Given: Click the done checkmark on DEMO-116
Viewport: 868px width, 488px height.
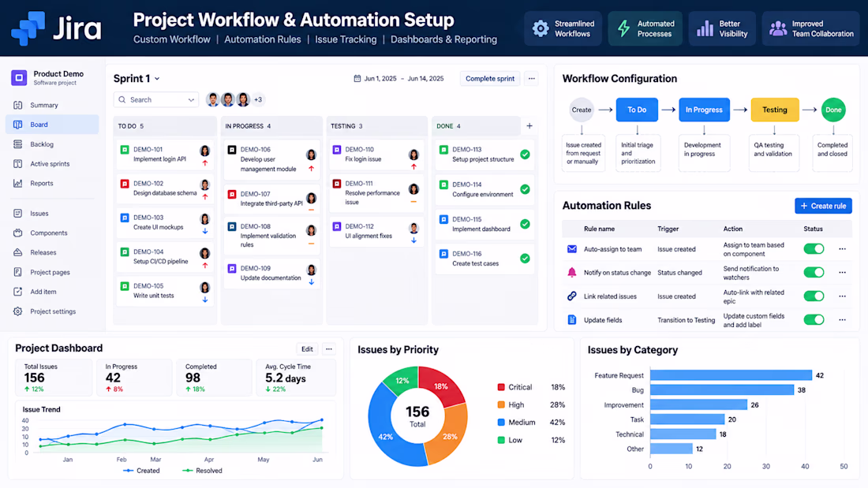Looking at the screenshot, I should pyautogui.click(x=525, y=259).
